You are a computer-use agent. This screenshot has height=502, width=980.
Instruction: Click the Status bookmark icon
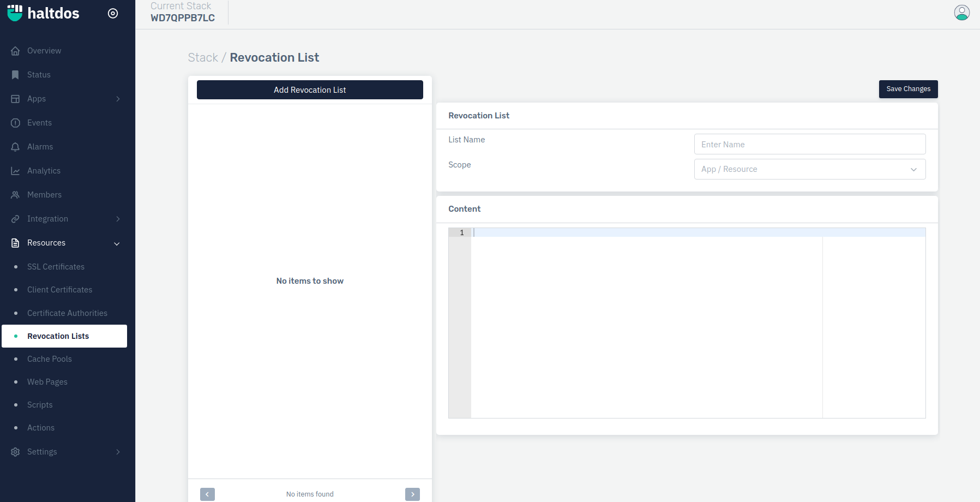coord(15,75)
